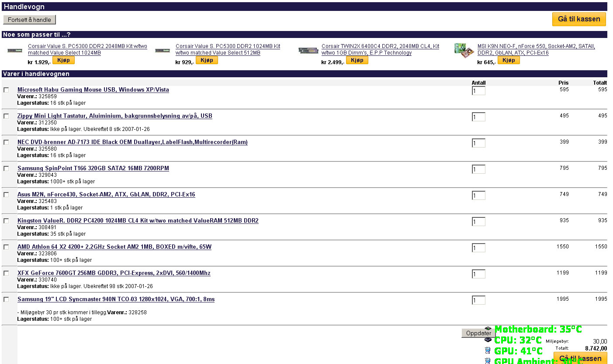Open the XFX GeForce 7600GT link
Viewport: 613px width, 364px height.
coord(114,273)
